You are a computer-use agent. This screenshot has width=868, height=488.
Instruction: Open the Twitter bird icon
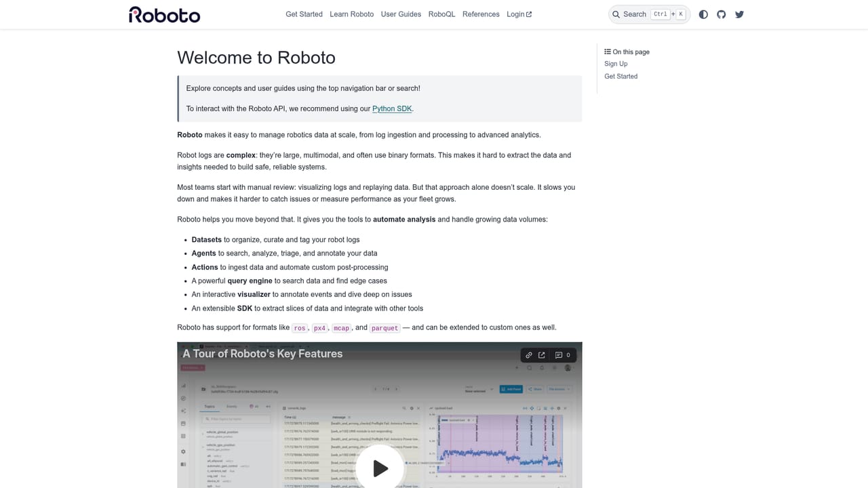(x=740, y=14)
